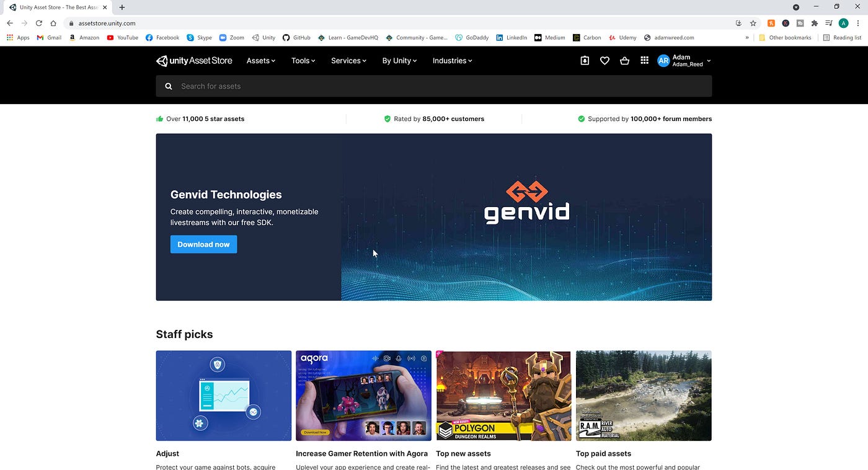
Task: Click the gray square extension icon
Action: tap(800, 23)
